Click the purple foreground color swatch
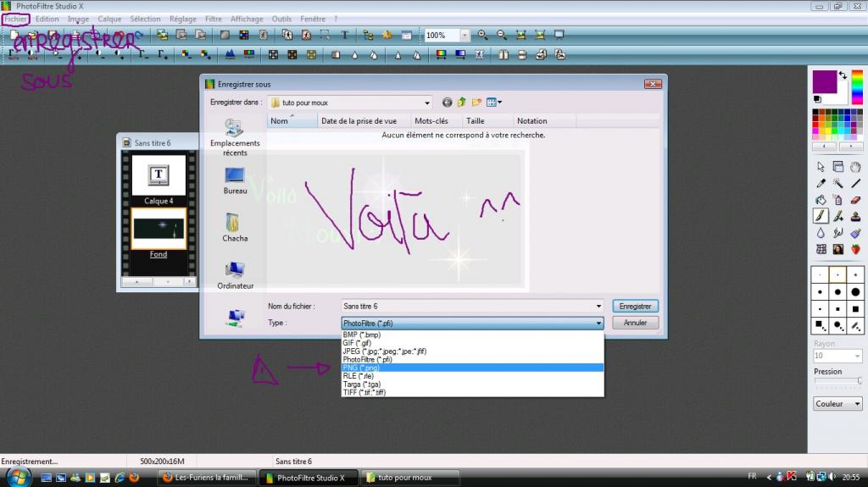This screenshot has width=868, height=487. (x=824, y=81)
